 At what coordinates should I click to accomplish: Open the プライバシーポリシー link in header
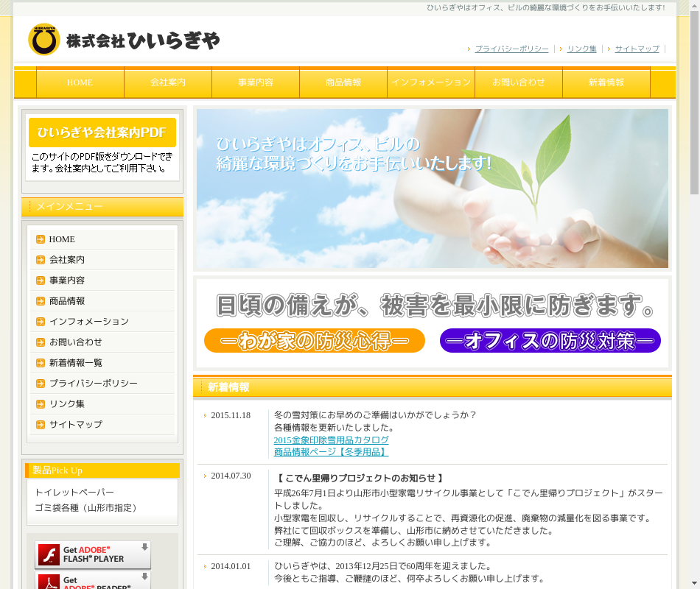point(511,49)
